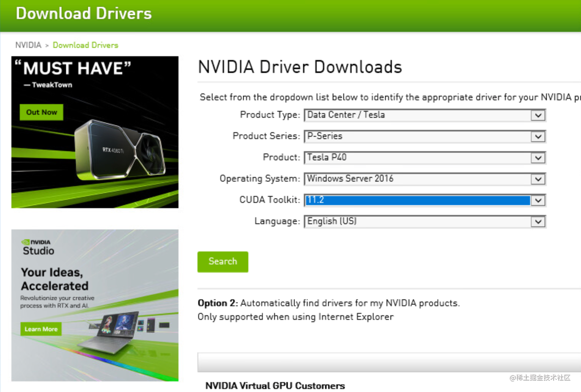Click the NVIDIA breadcrumb link
This screenshot has width=581, height=392.
tap(28, 45)
